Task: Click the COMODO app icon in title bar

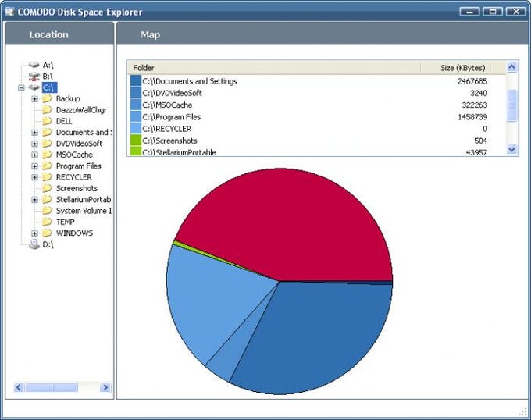Action: tap(9, 12)
